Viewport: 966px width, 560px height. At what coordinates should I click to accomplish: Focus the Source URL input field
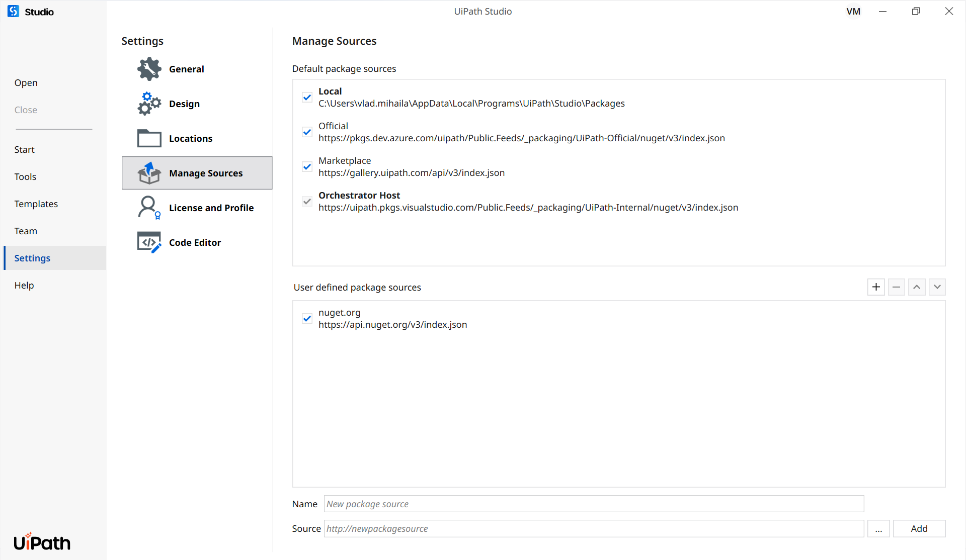click(x=594, y=529)
